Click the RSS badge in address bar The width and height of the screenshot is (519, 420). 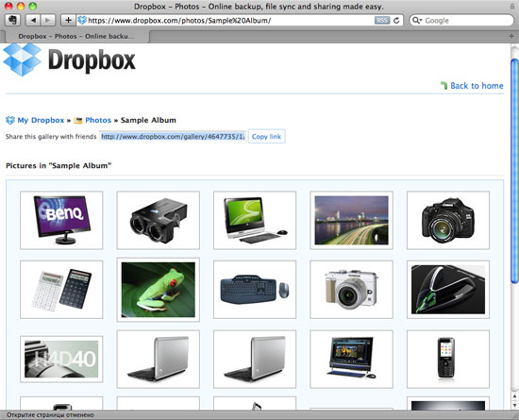(382, 20)
